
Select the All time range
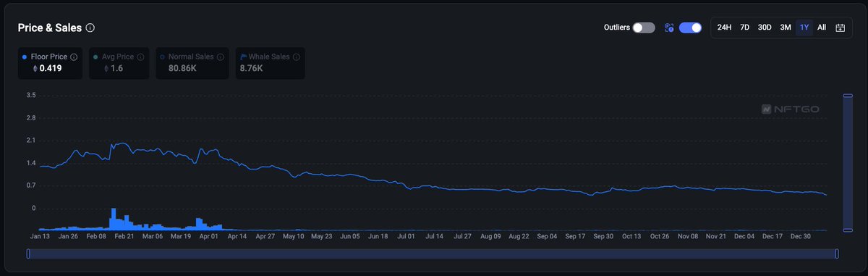tap(822, 28)
